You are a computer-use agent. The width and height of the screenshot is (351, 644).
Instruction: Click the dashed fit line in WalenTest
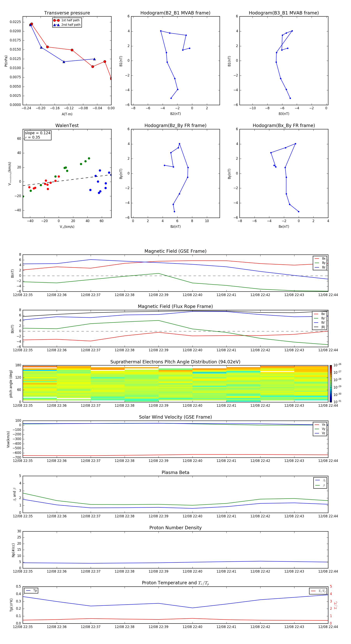[67, 180]
